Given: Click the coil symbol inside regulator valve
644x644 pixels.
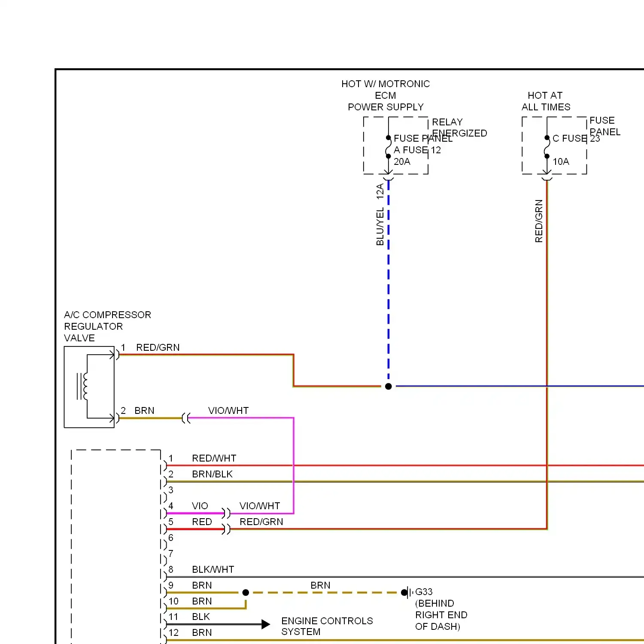Looking at the screenshot, I should click(x=82, y=386).
